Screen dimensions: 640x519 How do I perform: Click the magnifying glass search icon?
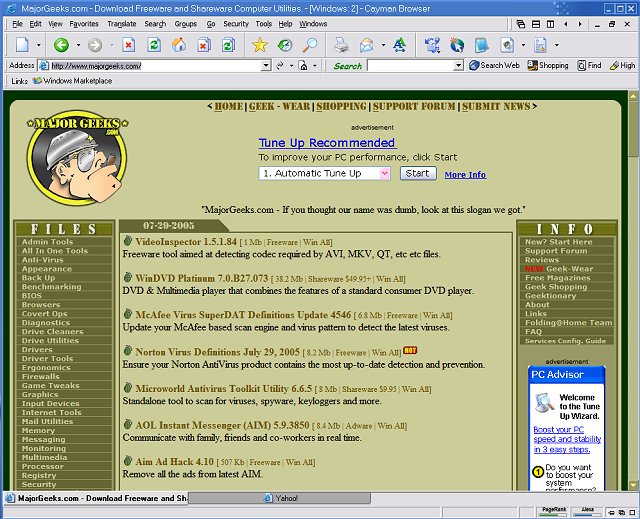(x=310, y=45)
